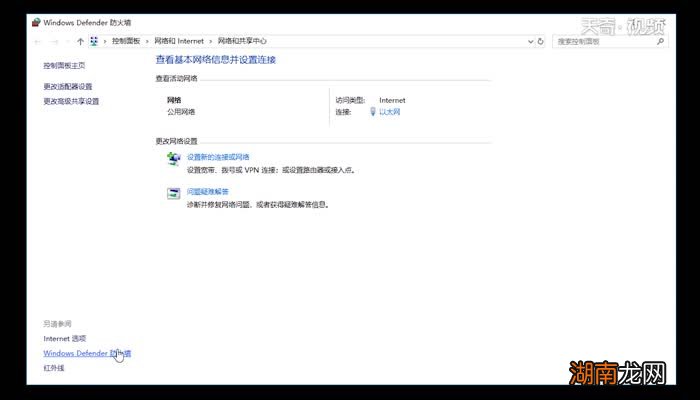Click the Internet access type value
Image resolution: width=700 pixels, height=400 pixels.
(392, 100)
